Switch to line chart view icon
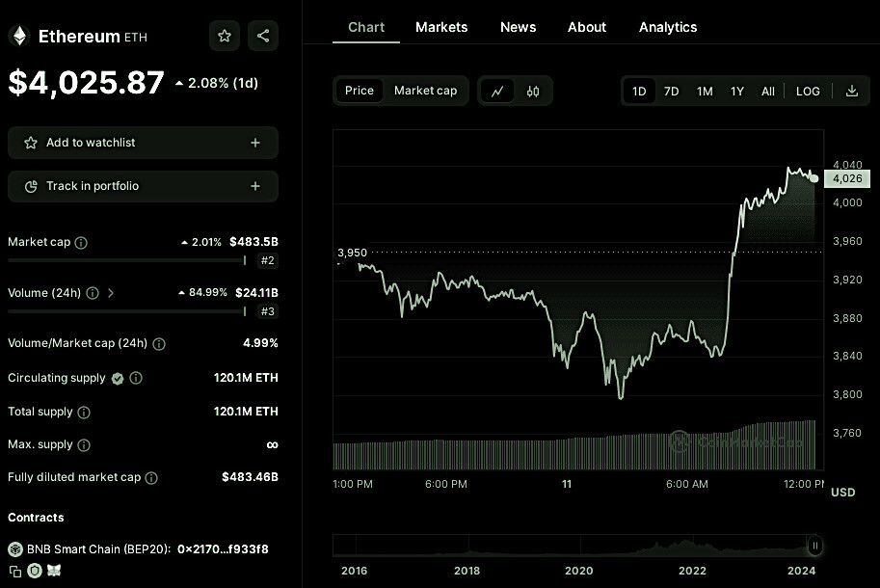Image resolution: width=880 pixels, height=588 pixels. click(x=497, y=91)
